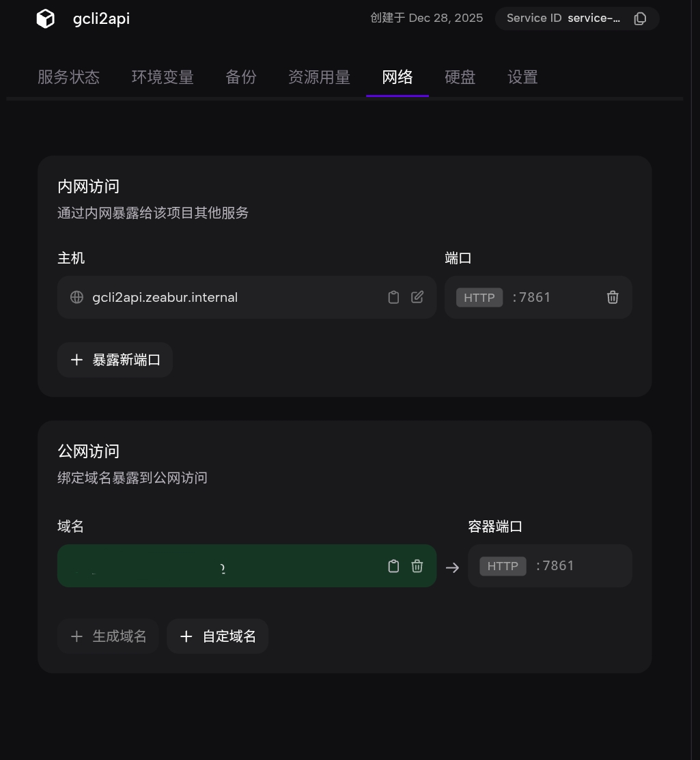This screenshot has width=700, height=760.
Task: Open the 备份 tab
Action: [240, 77]
